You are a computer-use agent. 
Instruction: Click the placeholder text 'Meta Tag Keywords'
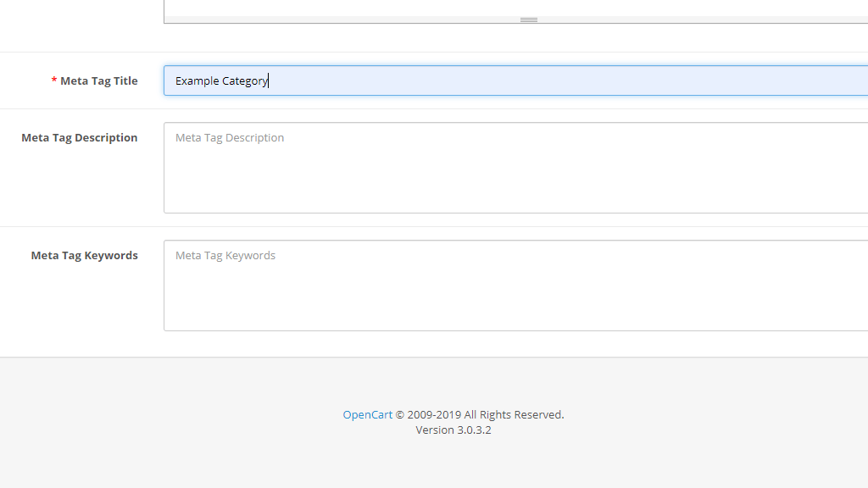click(225, 255)
